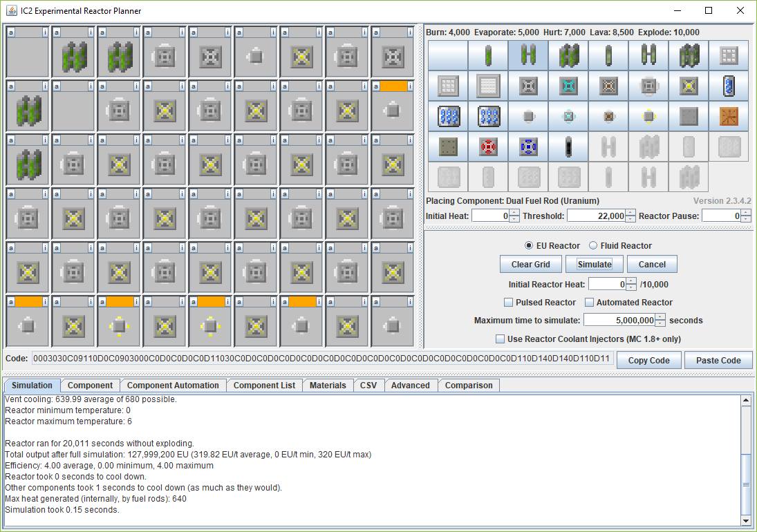Select the Fluid Reactor radio button
The height and width of the screenshot is (532, 757).
pos(593,246)
